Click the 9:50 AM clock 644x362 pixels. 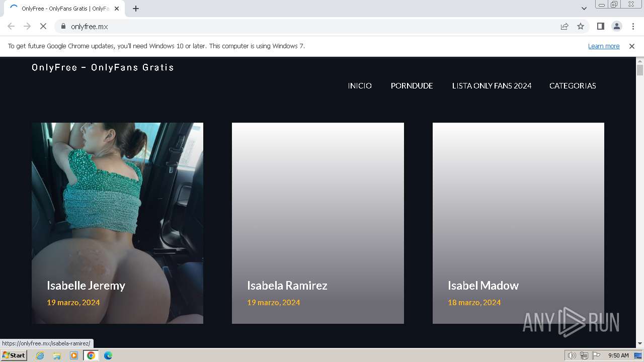point(618,355)
